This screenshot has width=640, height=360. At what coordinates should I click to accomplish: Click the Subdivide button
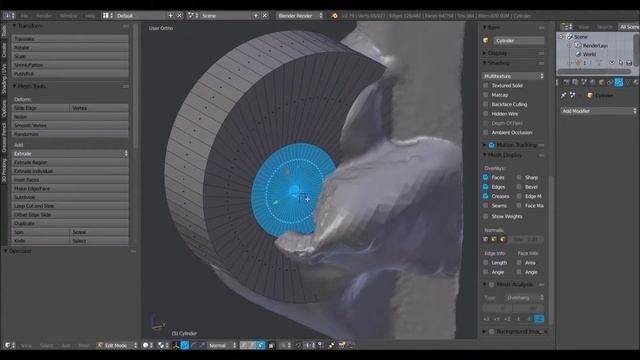pyautogui.click(x=70, y=197)
